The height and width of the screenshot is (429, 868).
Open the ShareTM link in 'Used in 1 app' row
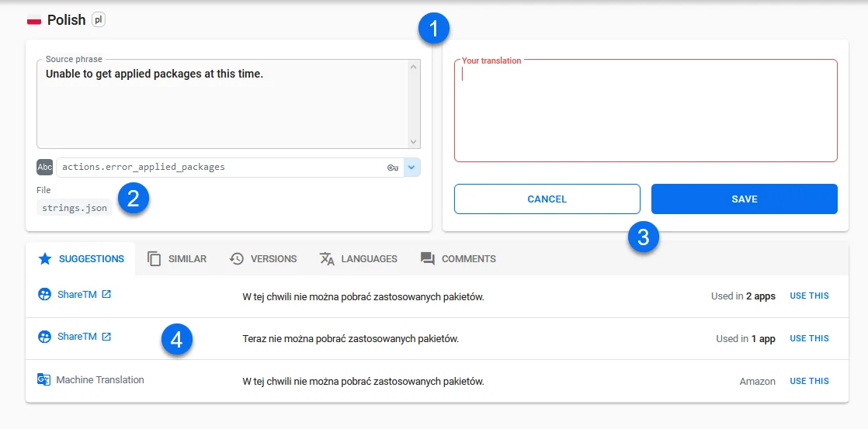[84, 337]
